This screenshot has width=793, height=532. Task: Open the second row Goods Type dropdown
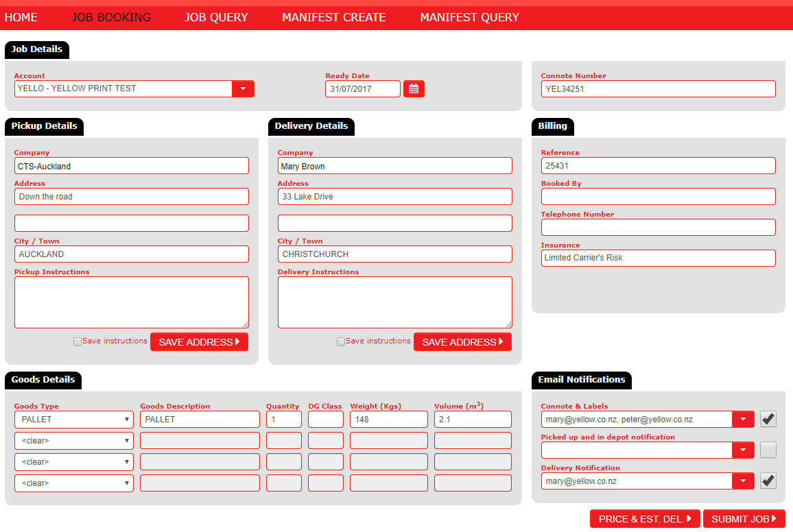coord(74,441)
